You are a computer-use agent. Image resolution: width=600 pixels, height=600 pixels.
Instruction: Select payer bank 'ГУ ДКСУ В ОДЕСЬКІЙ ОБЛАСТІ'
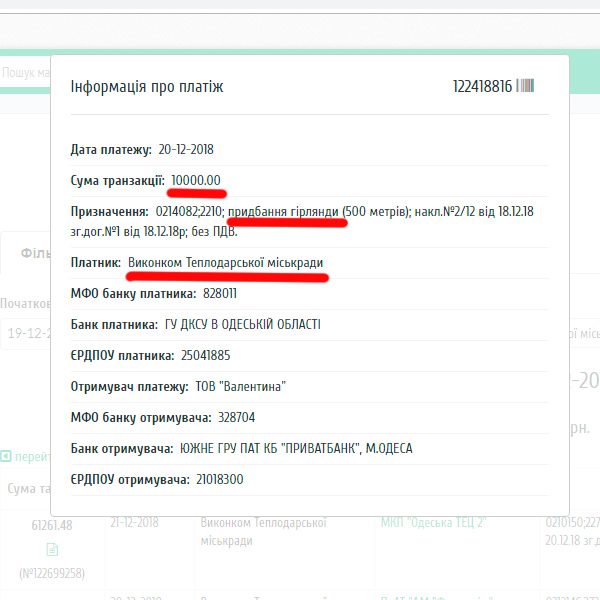tap(243, 324)
